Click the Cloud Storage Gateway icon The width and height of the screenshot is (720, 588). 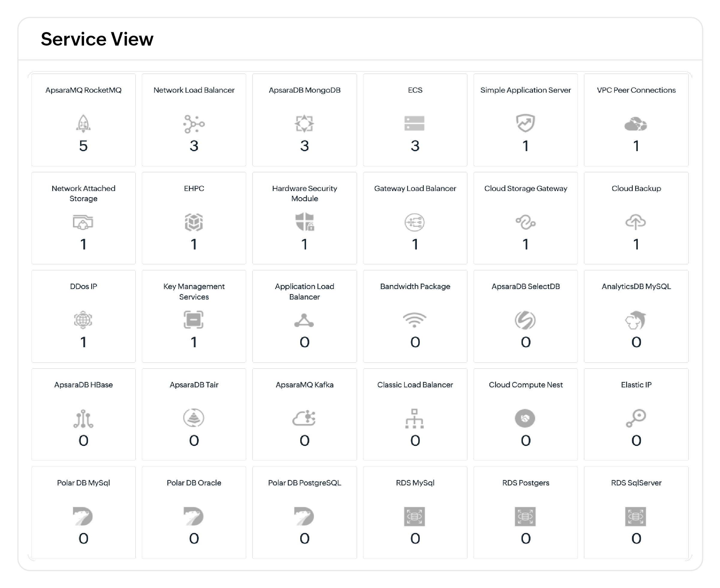pos(525,222)
